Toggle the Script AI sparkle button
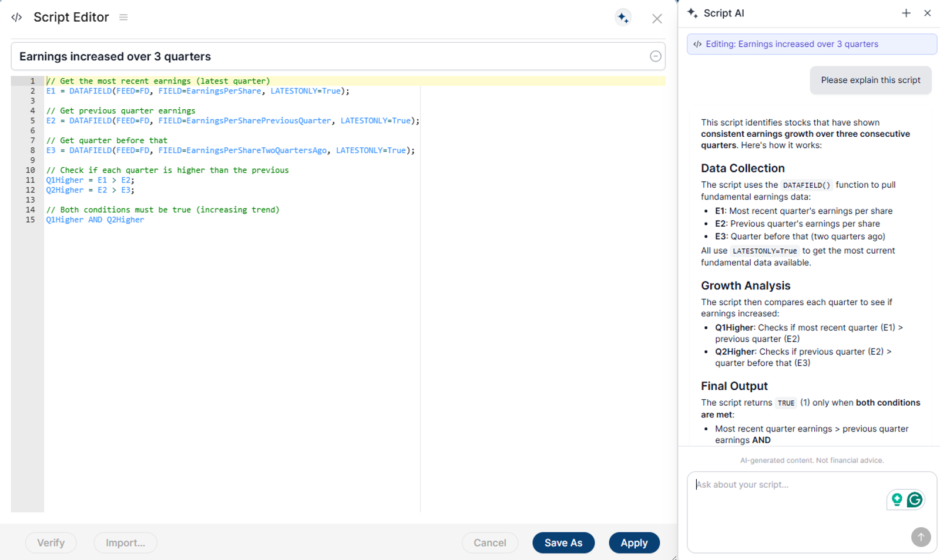Viewport: 940px width, 560px height. tap(623, 18)
